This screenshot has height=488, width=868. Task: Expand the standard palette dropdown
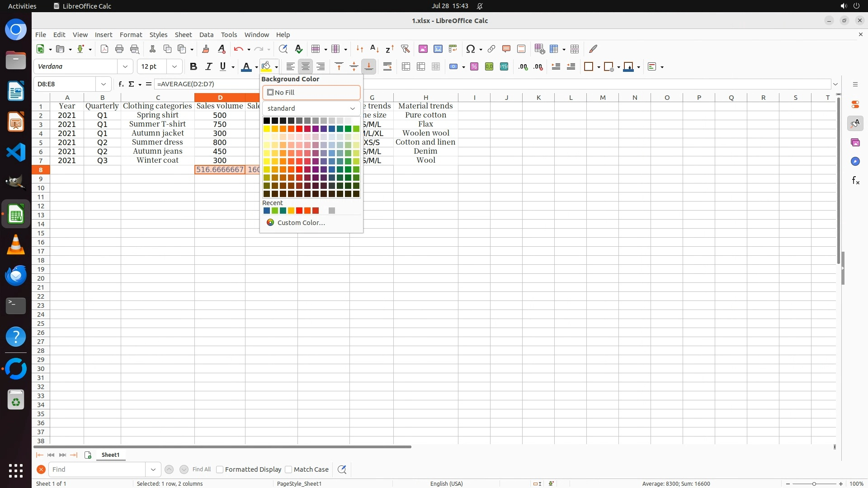tap(352, 108)
